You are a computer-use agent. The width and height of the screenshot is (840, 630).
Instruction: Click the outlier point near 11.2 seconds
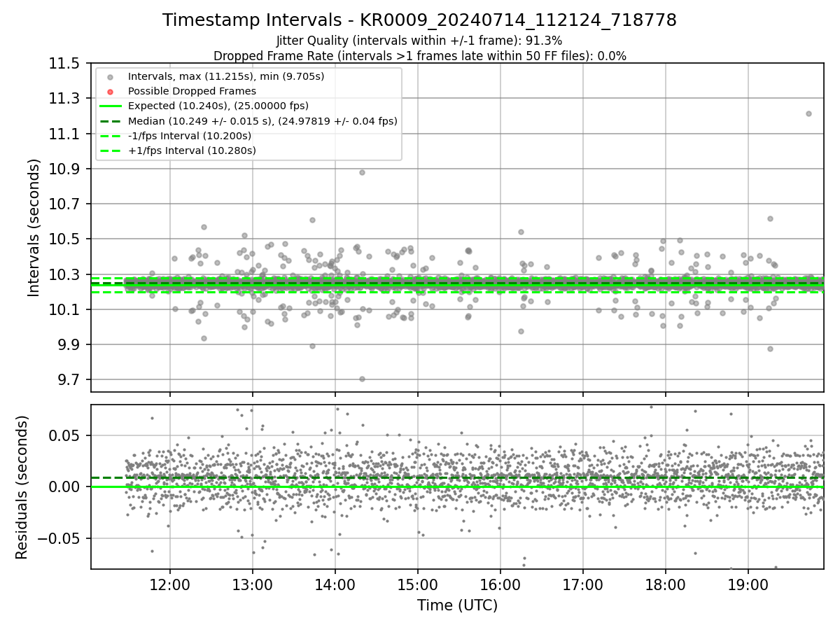808,113
